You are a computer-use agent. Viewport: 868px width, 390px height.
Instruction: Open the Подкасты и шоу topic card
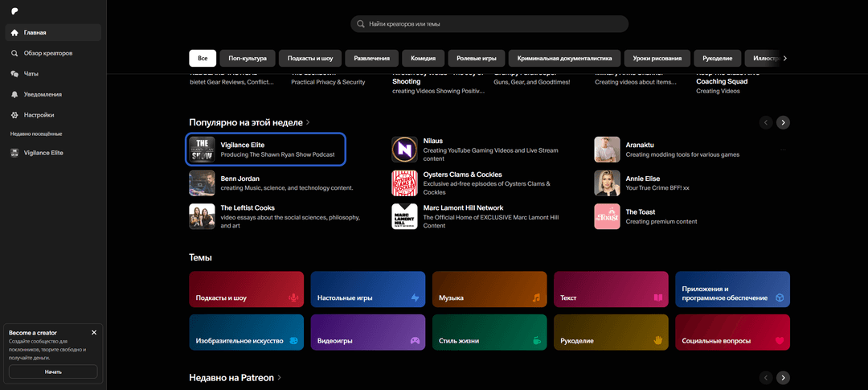click(x=247, y=289)
